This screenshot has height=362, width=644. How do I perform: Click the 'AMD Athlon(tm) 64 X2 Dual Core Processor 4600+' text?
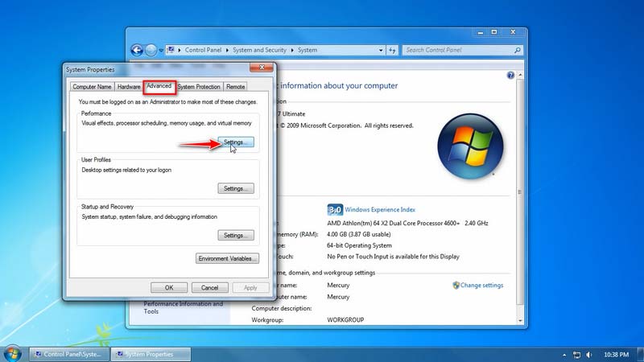(x=394, y=224)
